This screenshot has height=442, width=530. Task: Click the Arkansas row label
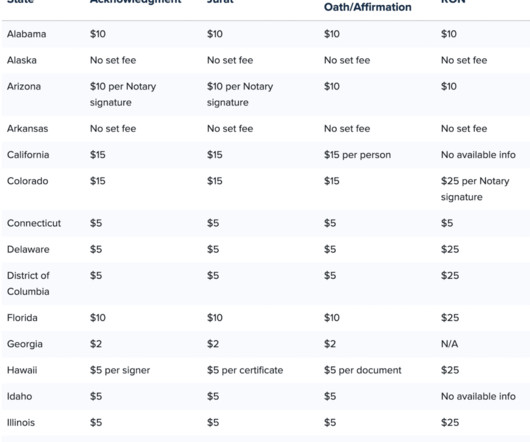[27, 128]
